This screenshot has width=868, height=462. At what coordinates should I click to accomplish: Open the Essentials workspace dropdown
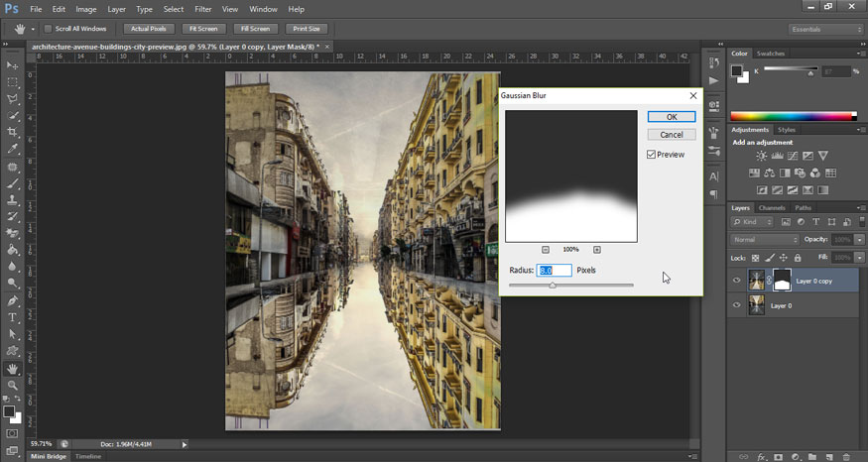click(825, 30)
